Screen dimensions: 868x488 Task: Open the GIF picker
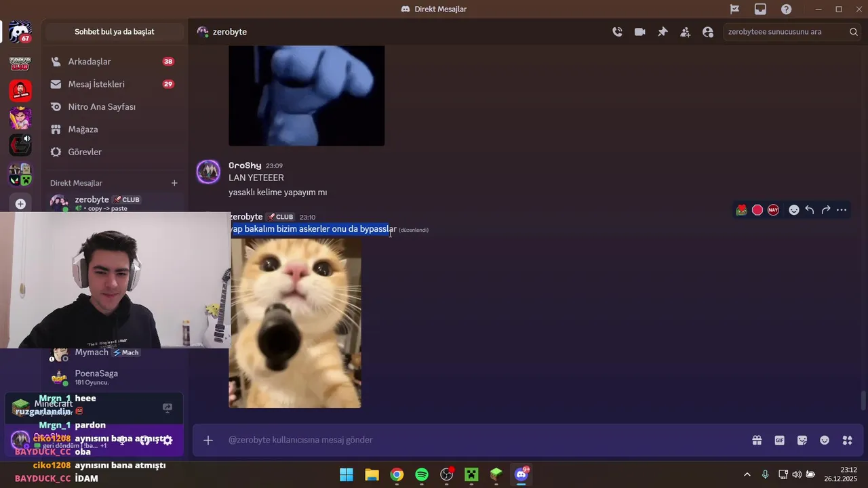pyautogui.click(x=780, y=440)
